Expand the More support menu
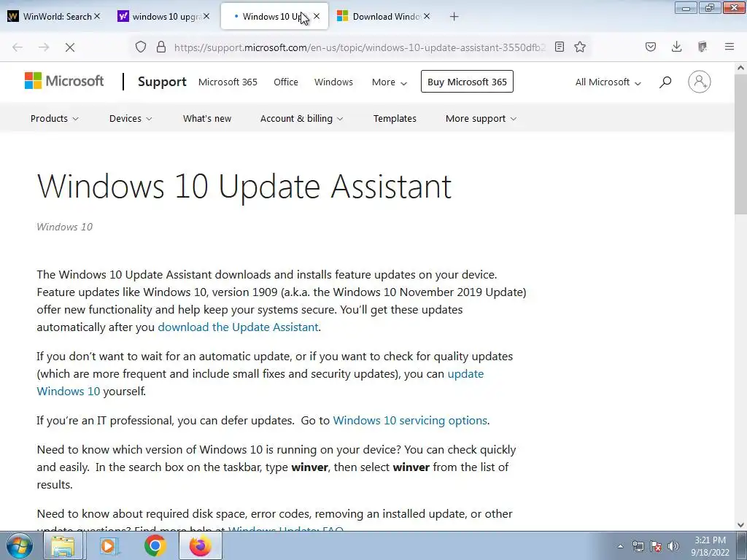747x560 pixels. tap(481, 119)
